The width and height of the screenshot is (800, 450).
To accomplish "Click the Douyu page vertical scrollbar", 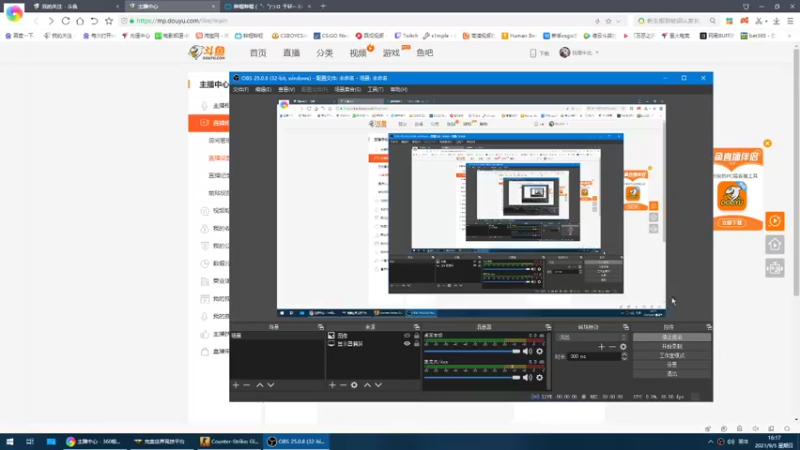I will pos(796,171).
